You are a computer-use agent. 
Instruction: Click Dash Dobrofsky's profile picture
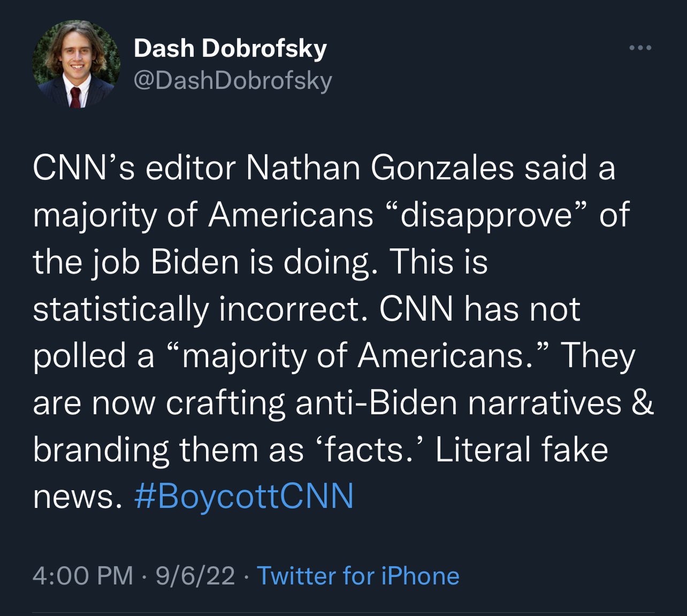pos(76,64)
